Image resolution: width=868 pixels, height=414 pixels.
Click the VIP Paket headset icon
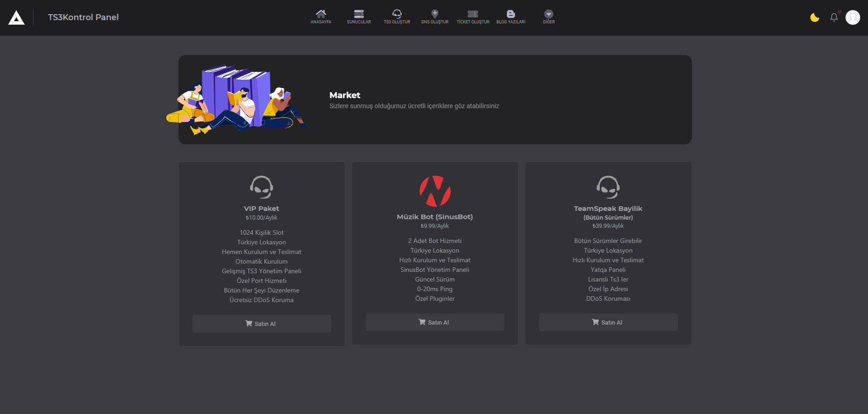click(261, 187)
